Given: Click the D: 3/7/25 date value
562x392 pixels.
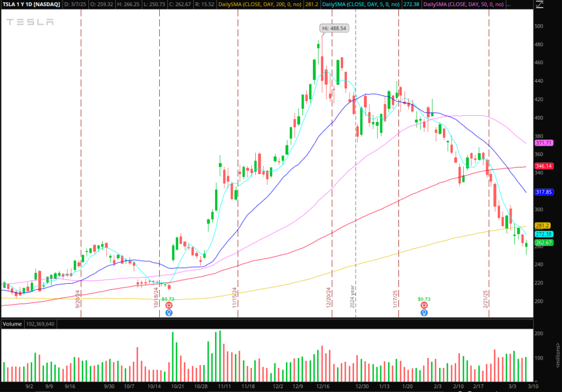Looking at the screenshot, I should 75,4.
